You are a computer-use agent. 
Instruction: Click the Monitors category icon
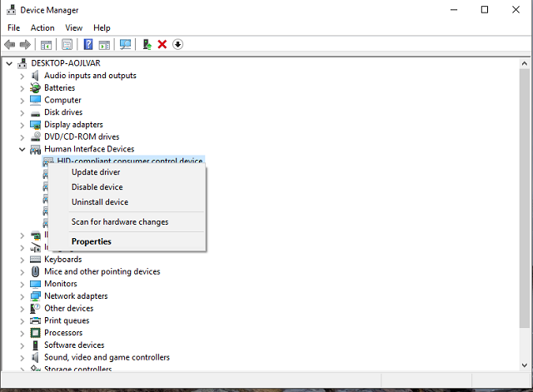(35, 284)
